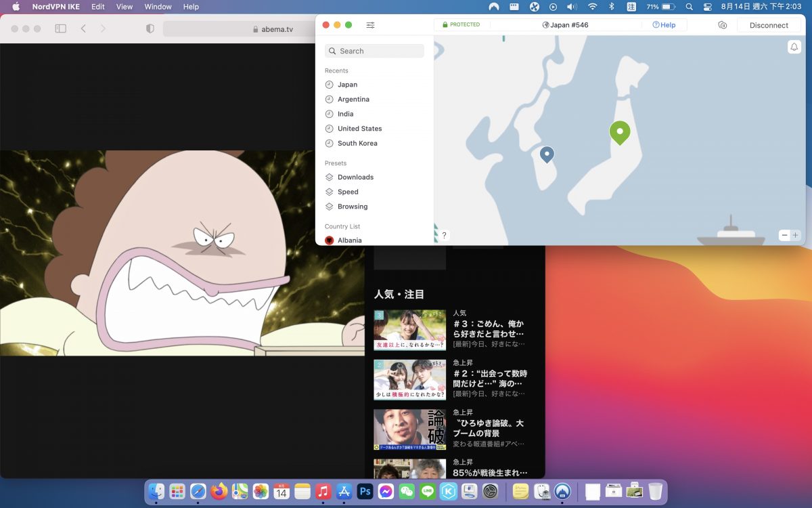Open WeChat from the Dock

(x=407, y=492)
